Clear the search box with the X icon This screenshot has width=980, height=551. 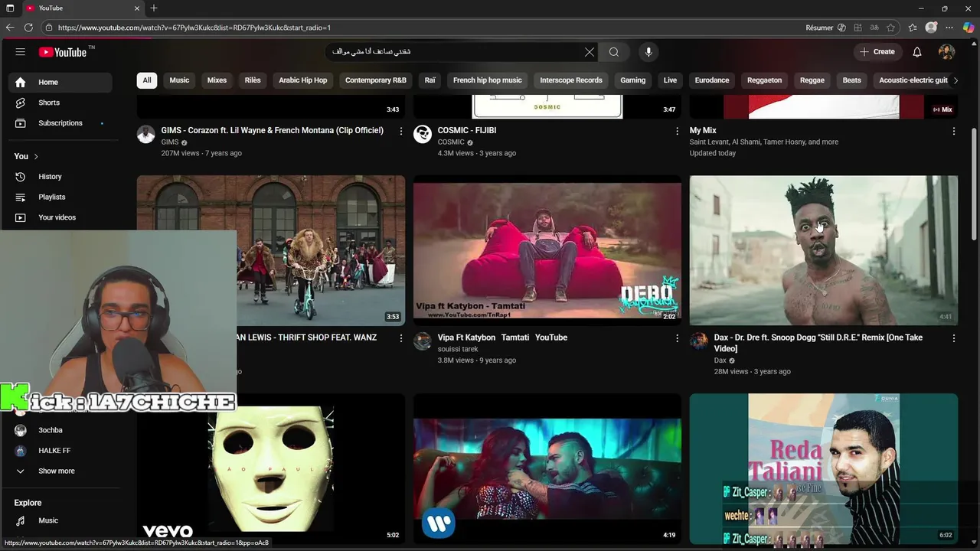(590, 52)
